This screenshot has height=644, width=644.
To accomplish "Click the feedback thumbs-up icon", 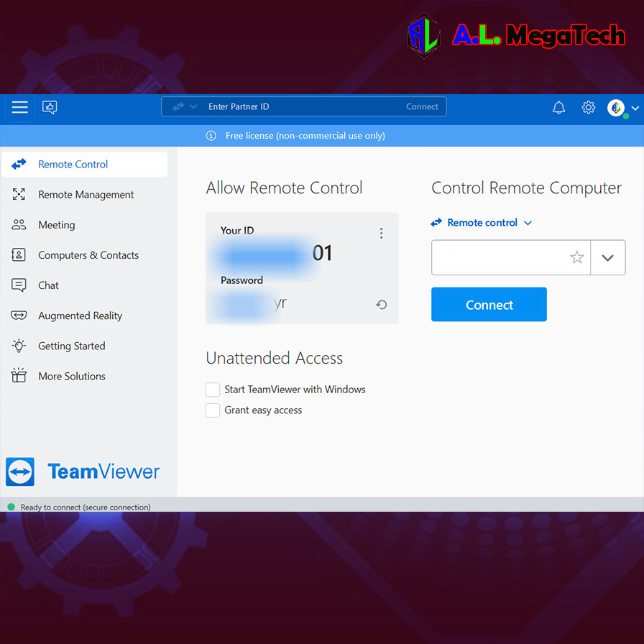I will 50,107.
